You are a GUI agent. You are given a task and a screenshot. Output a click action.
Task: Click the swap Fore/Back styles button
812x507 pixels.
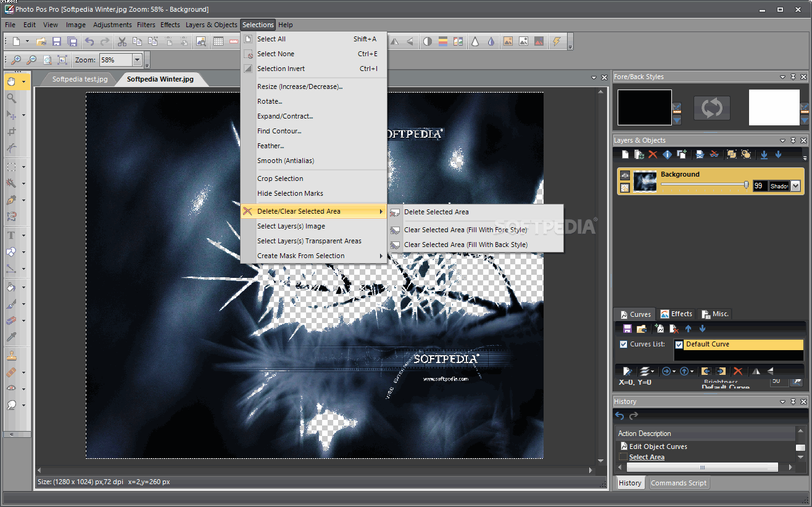[x=711, y=107]
